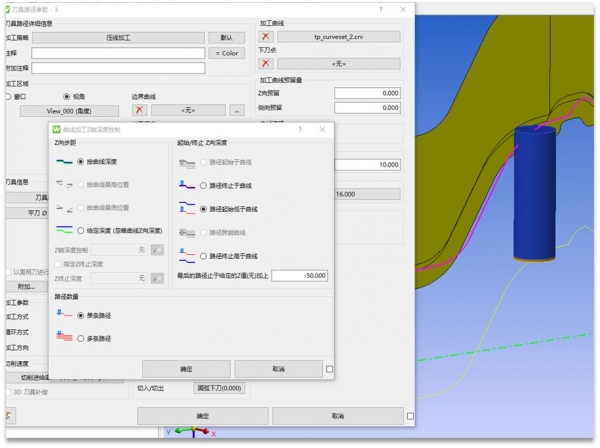Open the tp_curveset_2.crv curve selector
The width and height of the screenshot is (600, 448).
335,34
